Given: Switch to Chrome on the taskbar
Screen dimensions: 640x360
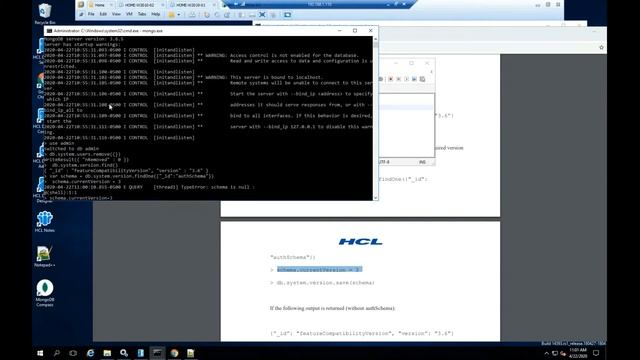Looking at the screenshot, I should pyautogui.click(x=174, y=353).
